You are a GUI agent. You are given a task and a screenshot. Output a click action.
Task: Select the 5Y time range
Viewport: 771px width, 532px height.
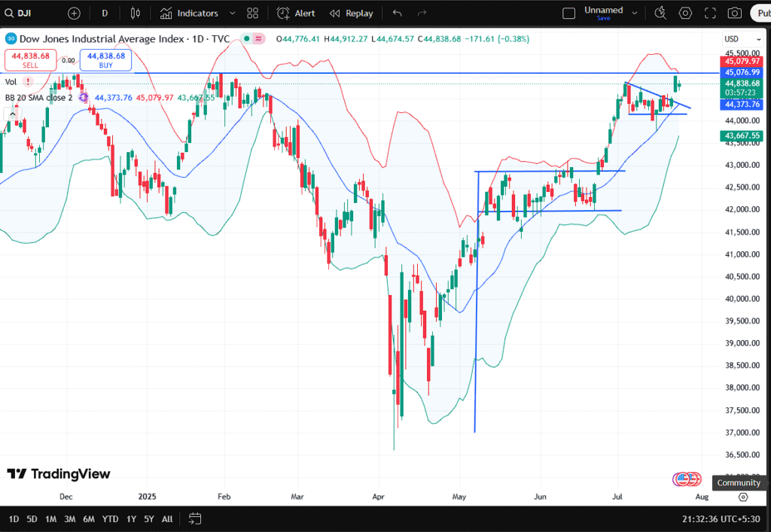[x=149, y=519]
